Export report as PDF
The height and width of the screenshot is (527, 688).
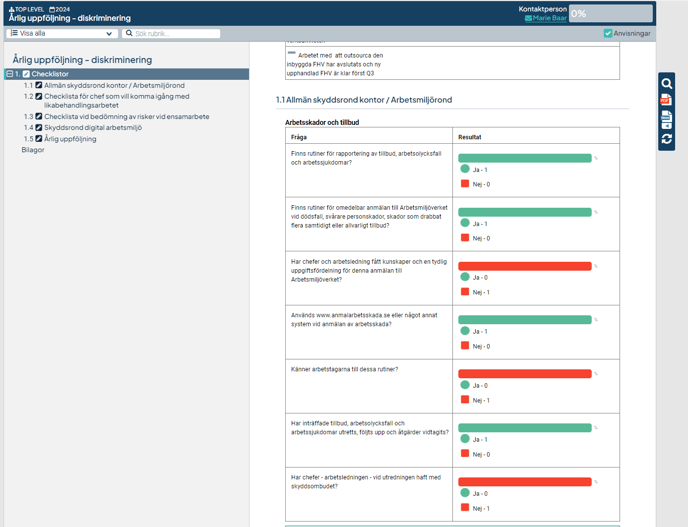(666, 102)
